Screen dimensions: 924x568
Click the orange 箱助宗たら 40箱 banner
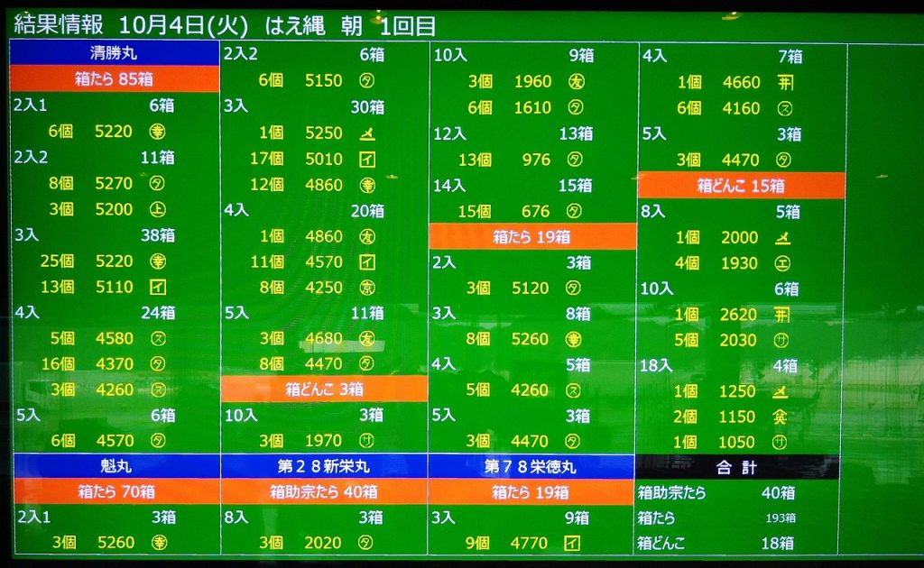[x=324, y=492]
